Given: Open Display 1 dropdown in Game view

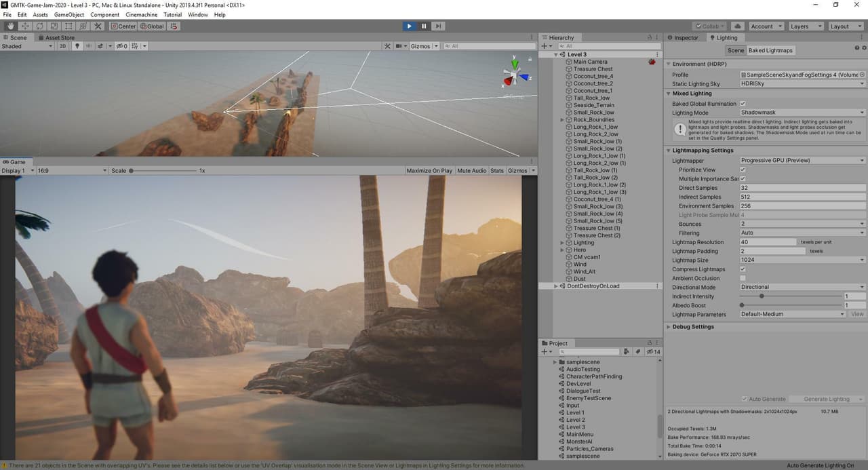Looking at the screenshot, I should [x=18, y=170].
